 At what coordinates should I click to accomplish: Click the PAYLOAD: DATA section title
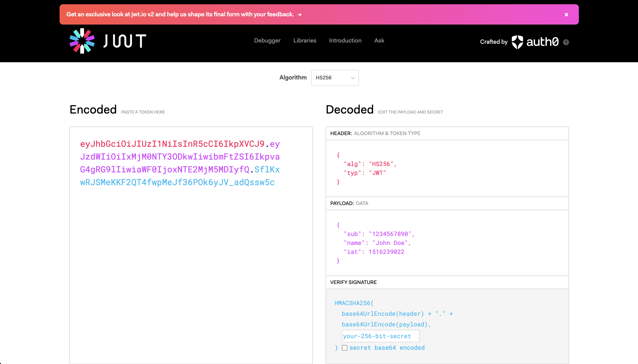point(349,203)
